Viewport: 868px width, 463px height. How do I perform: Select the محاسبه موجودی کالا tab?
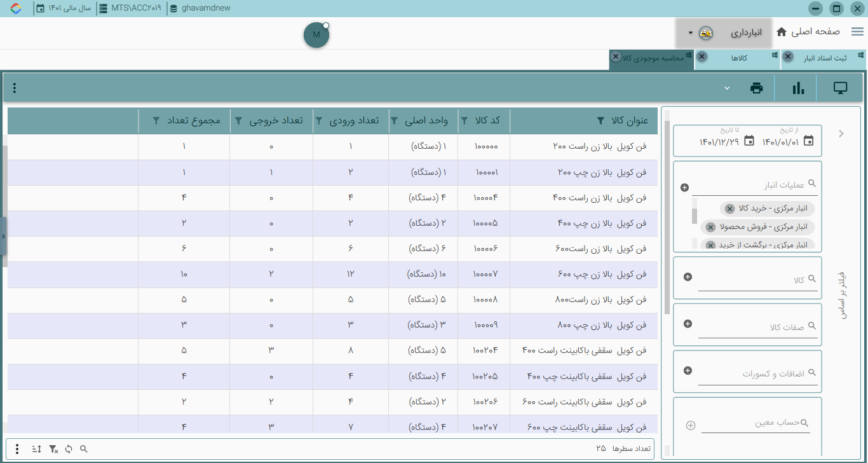click(654, 58)
